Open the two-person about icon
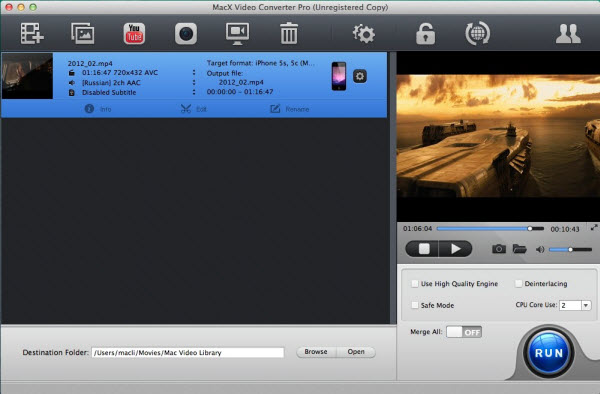 pos(568,34)
